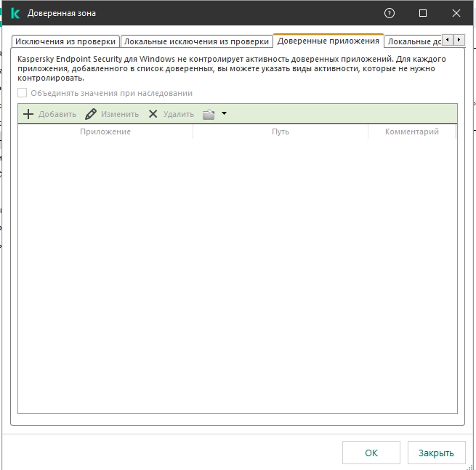
Task: Sort by Приложение column header
Action: (105, 131)
